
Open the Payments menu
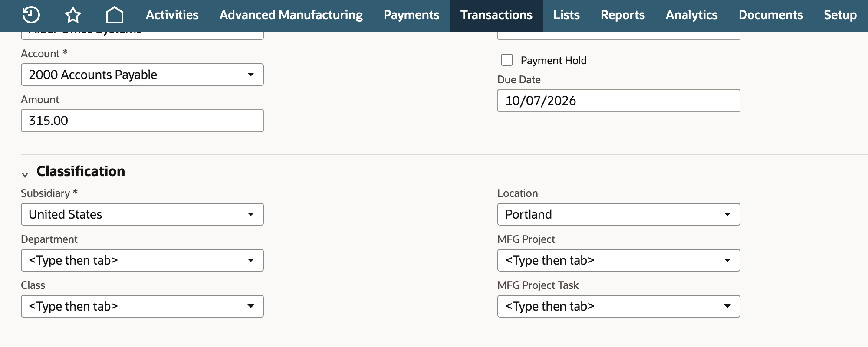coord(411,15)
